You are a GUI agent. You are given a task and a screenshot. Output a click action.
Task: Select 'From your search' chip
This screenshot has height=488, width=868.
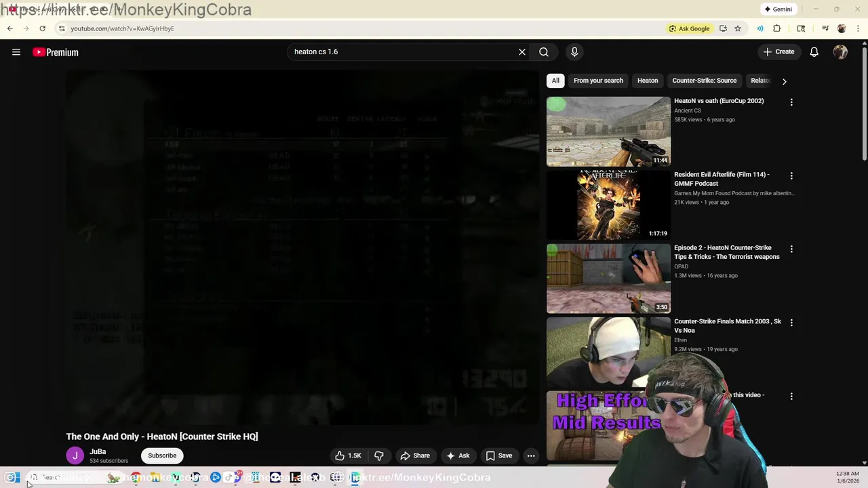pyautogui.click(x=598, y=81)
